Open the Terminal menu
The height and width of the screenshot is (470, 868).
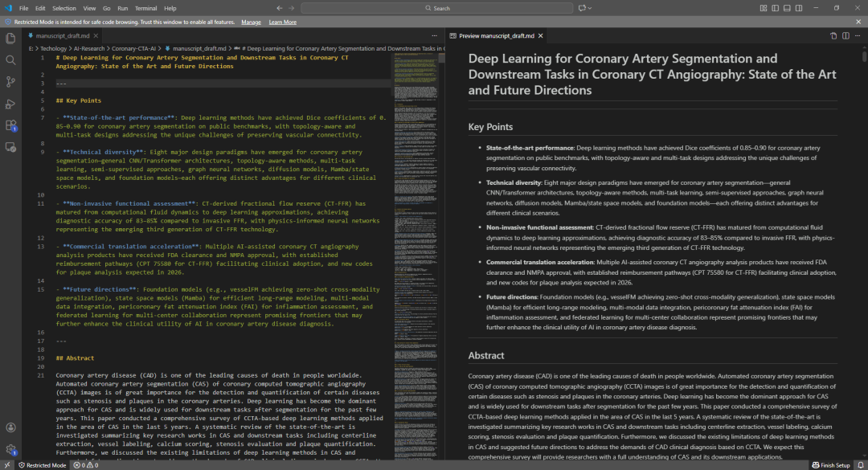(x=145, y=8)
